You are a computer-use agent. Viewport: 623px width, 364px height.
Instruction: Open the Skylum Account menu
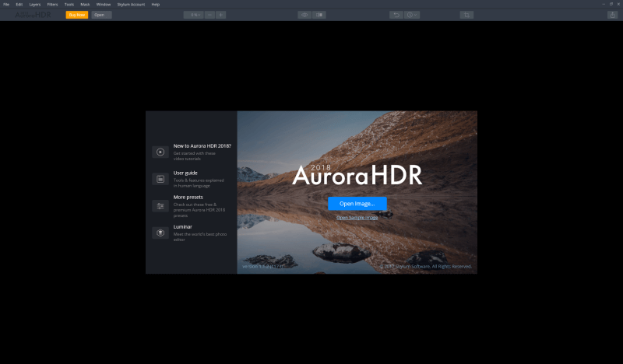(x=131, y=5)
